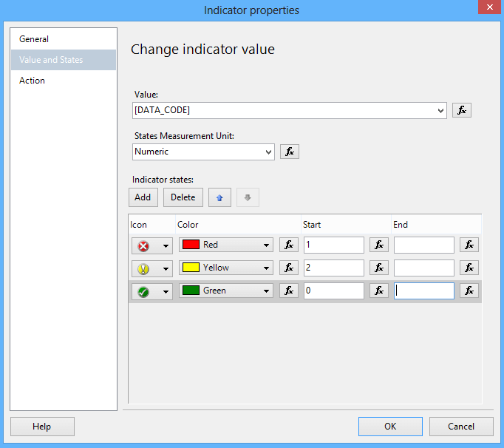This screenshot has width=504, height=448.
Task: Open Start expression editor for Red row
Action: pyautogui.click(x=379, y=245)
